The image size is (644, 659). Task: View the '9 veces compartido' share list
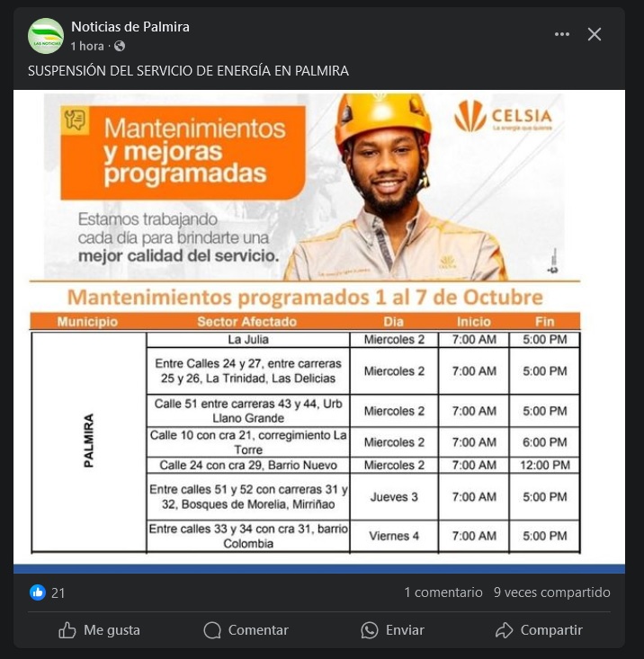click(x=551, y=592)
